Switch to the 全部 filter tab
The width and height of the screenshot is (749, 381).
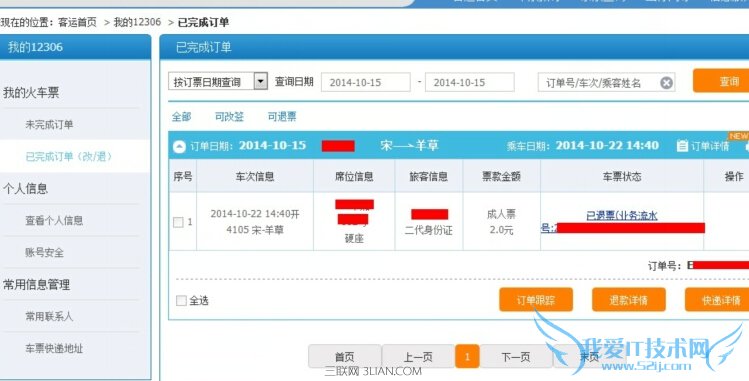click(182, 116)
